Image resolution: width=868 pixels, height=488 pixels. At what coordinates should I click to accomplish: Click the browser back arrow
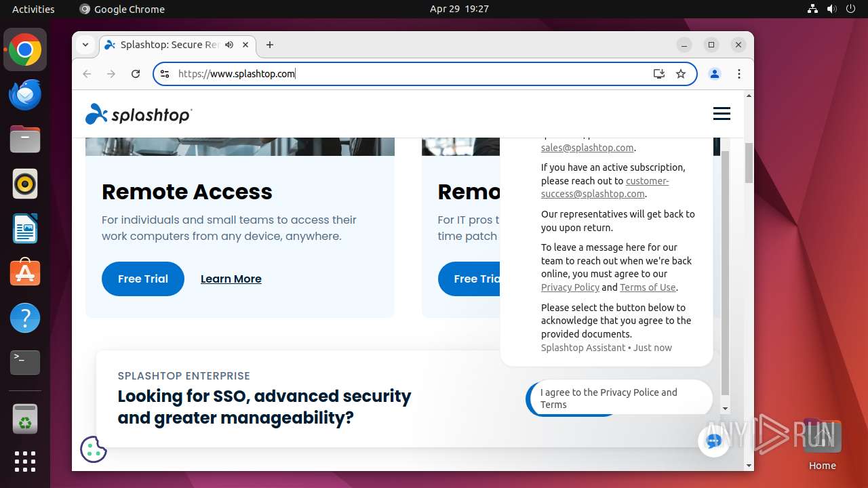click(86, 74)
